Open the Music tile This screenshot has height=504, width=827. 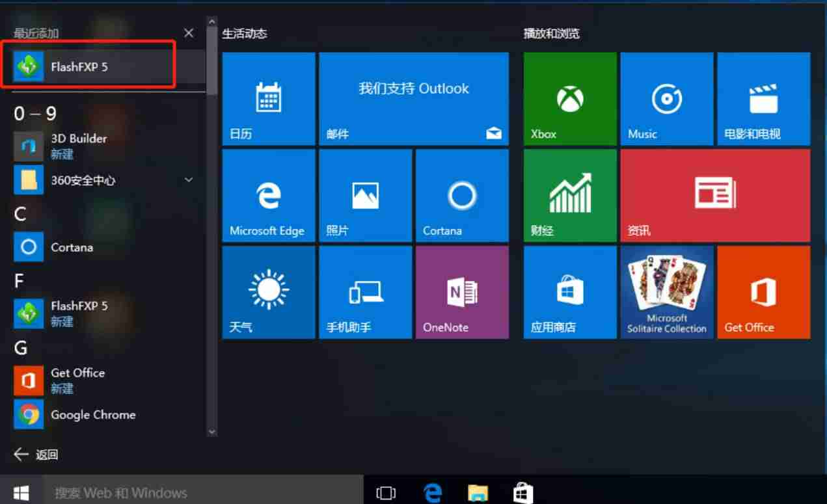tap(667, 99)
